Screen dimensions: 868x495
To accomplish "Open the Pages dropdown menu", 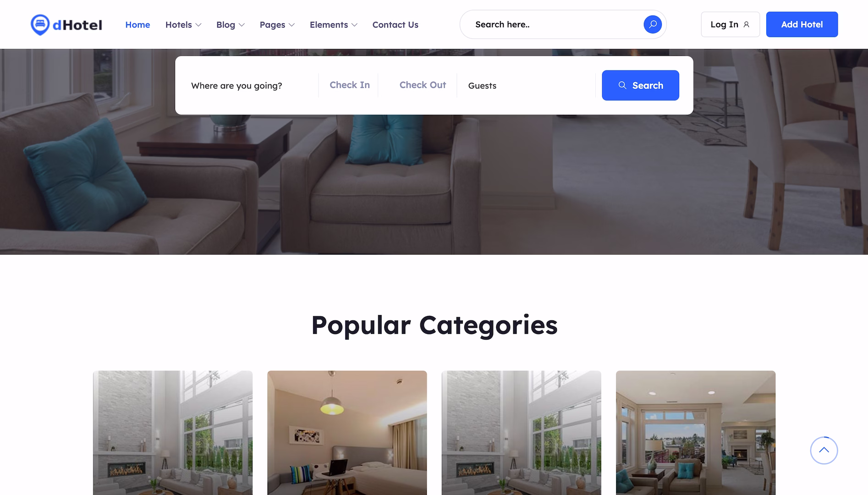I will 277,25.
